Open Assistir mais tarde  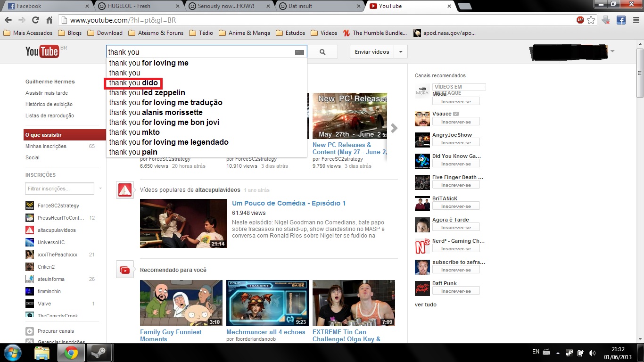tap(47, 93)
